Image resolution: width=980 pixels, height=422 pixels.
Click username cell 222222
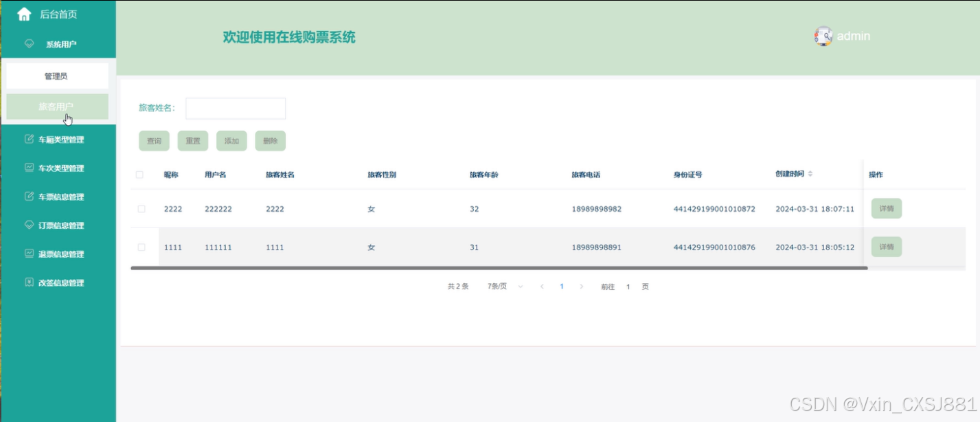218,209
